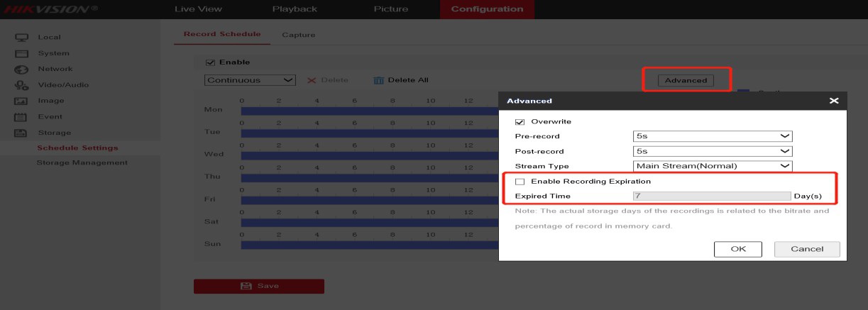Click the Event calendar icon

[21, 117]
